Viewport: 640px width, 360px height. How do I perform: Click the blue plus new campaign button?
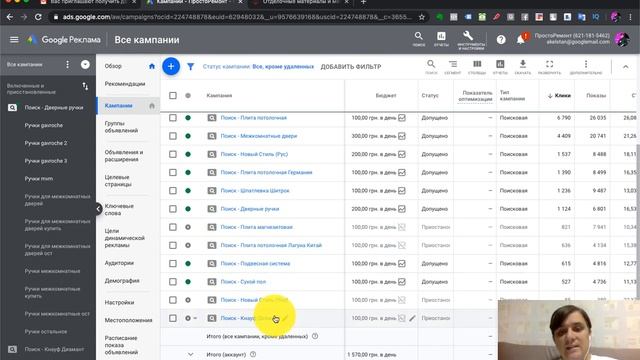pos(171,66)
